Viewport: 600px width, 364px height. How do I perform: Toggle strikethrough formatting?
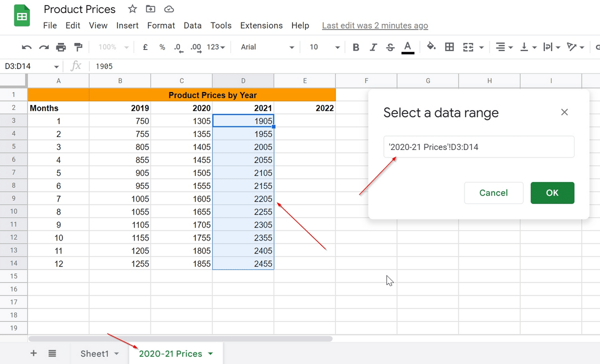pyautogui.click(x=389, y=46)
